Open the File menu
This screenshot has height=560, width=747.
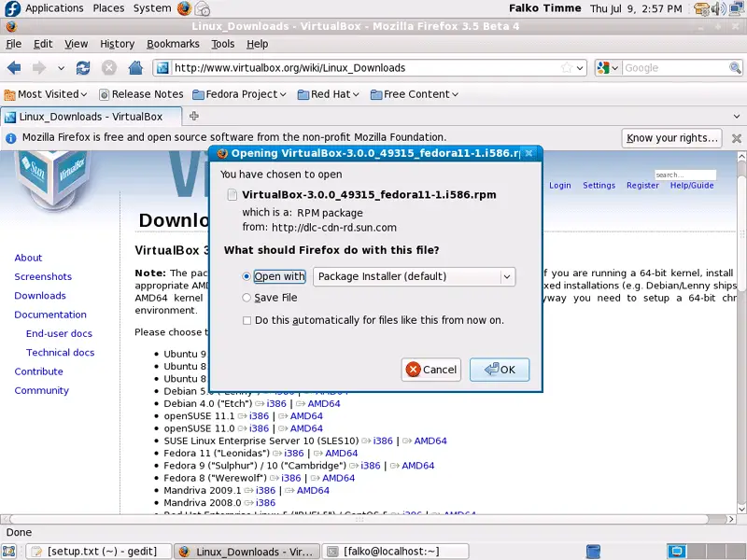(x=13, y=44)
